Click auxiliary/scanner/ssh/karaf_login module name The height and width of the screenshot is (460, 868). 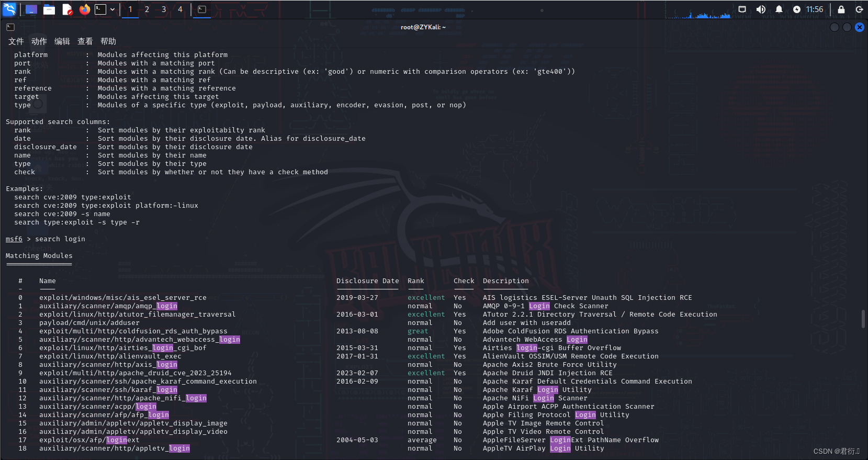click(x=108, y=390)
